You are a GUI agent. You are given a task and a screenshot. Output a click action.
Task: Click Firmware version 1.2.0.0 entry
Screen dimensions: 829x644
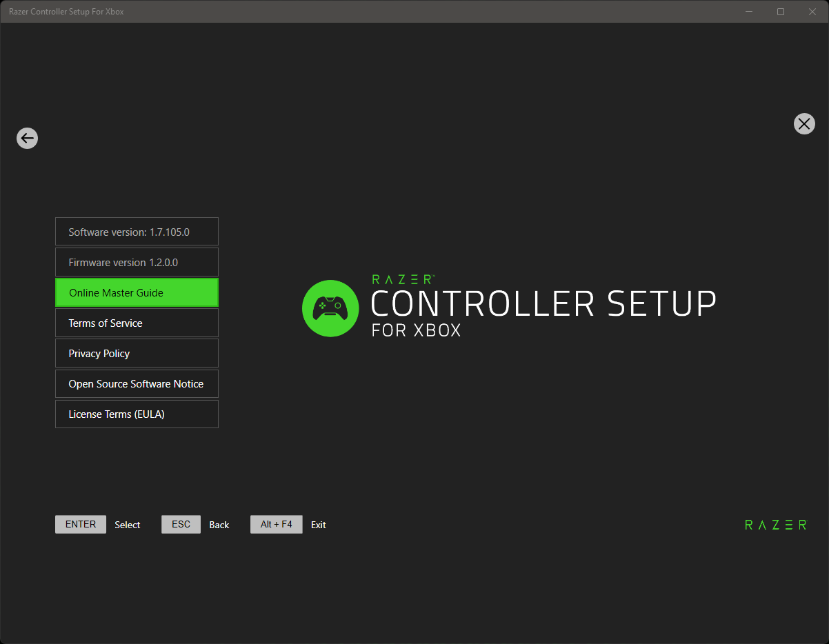pos(137,262)
